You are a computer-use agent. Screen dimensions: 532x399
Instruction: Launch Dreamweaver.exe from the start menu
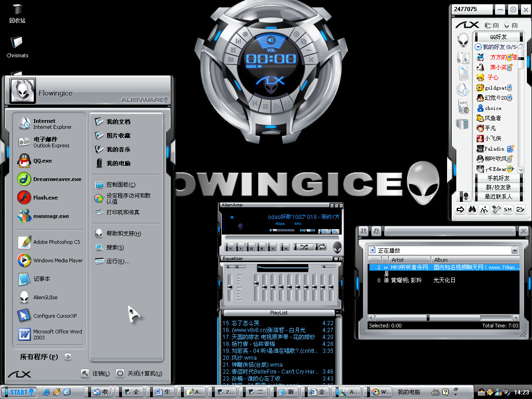49,179
